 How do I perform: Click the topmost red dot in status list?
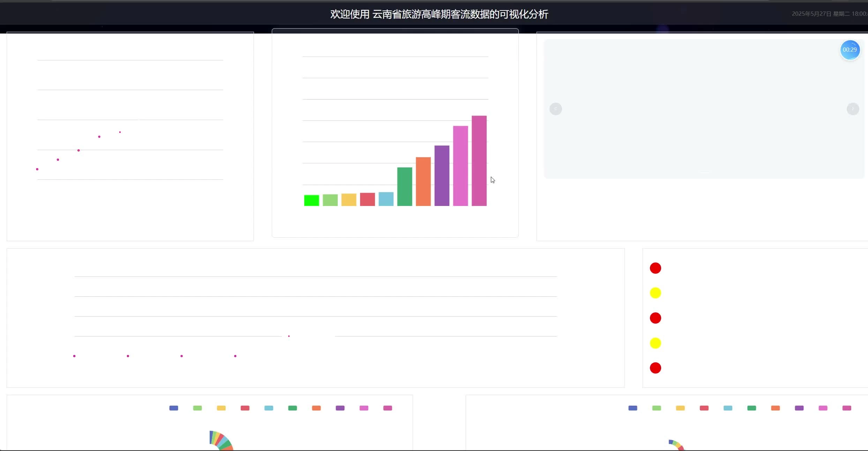[x=655, y=268]
